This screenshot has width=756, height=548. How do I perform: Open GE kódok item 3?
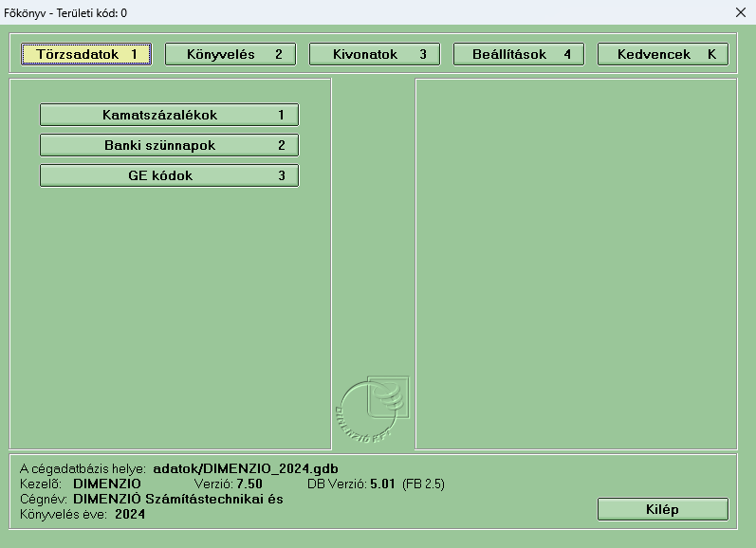169,175
